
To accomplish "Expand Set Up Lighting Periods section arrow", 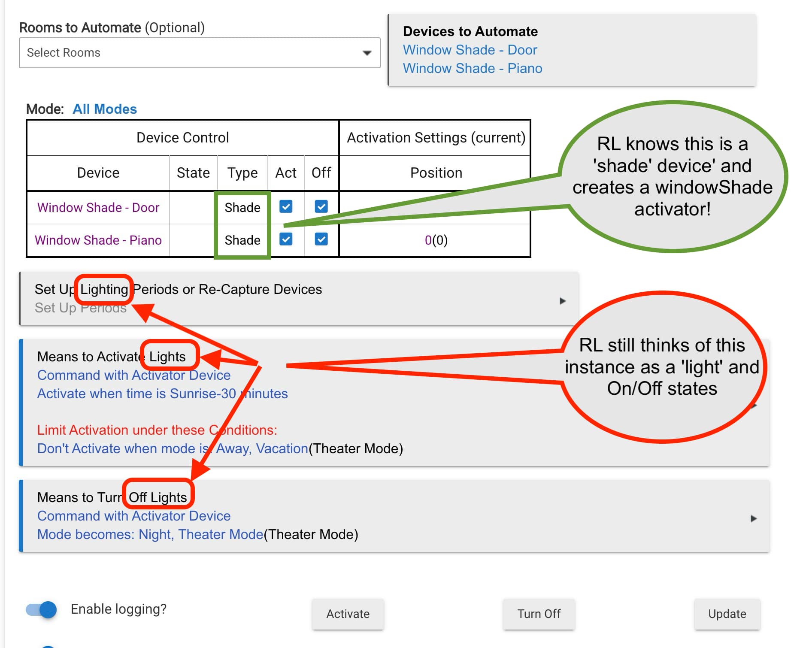I will [563, 301].
